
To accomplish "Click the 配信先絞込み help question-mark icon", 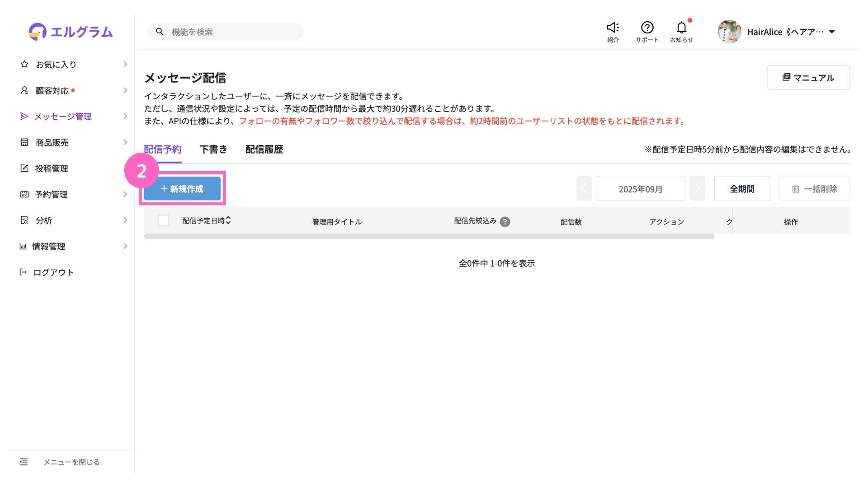I will tap(505, 222).
